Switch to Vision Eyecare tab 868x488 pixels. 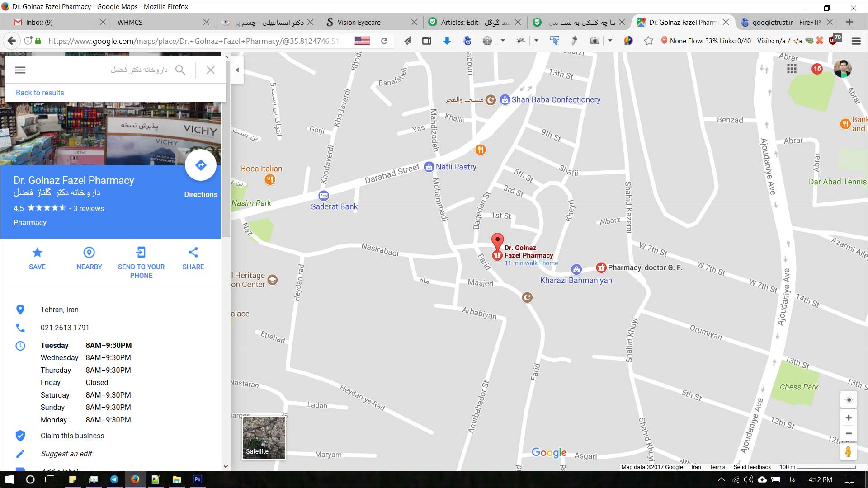click(x=371, y=22)
